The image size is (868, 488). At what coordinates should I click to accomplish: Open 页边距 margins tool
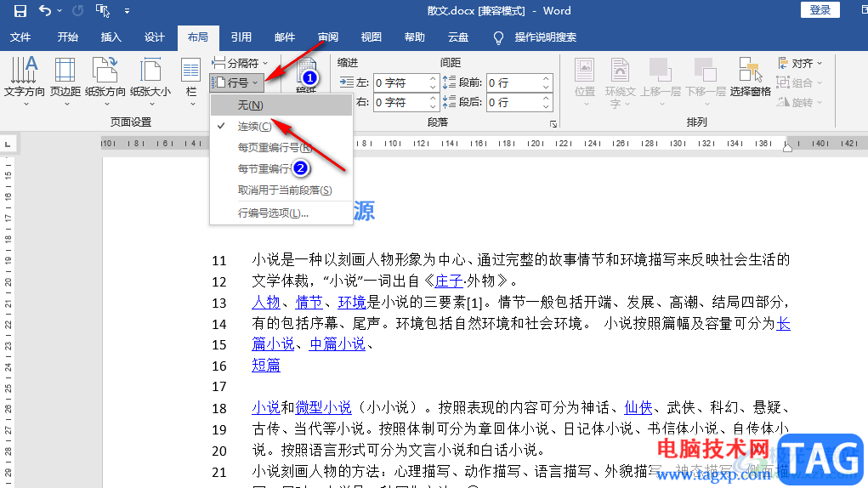(65, 81)
